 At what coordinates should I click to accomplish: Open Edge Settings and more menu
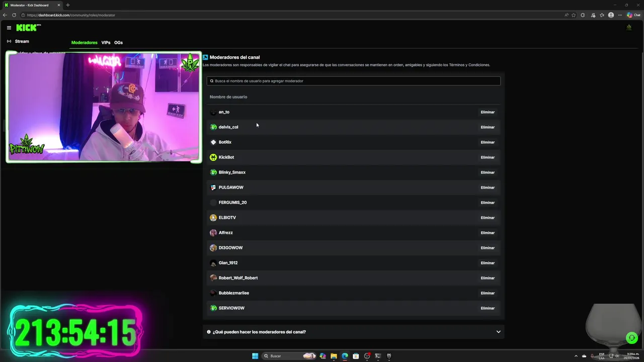tap(620, 15)
